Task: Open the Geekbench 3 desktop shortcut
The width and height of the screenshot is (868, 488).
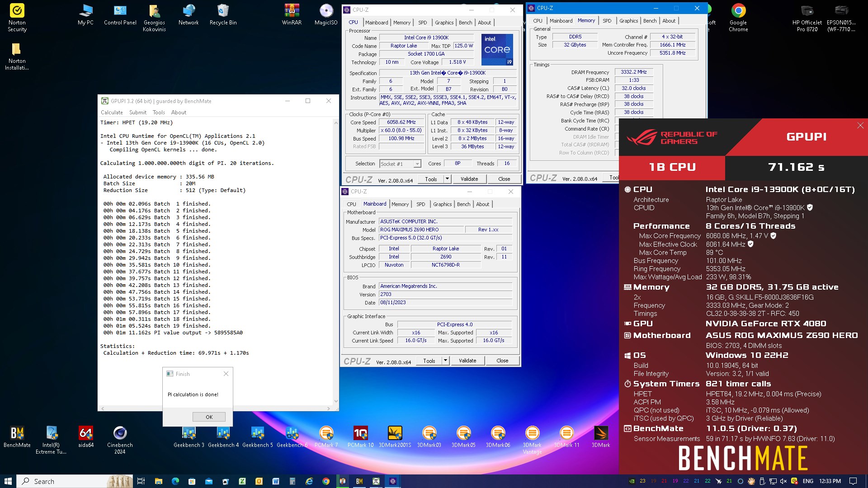Action: click(189, 437)
